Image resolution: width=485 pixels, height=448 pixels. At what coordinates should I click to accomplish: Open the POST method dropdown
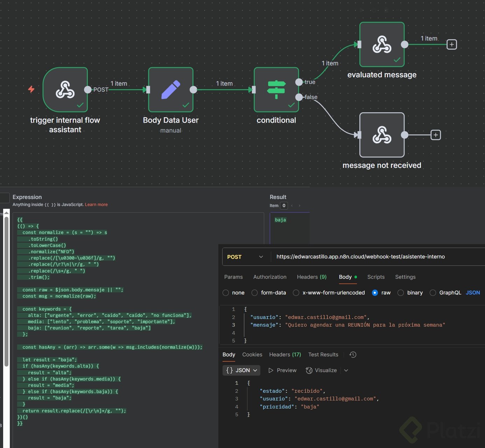[246, 257]
